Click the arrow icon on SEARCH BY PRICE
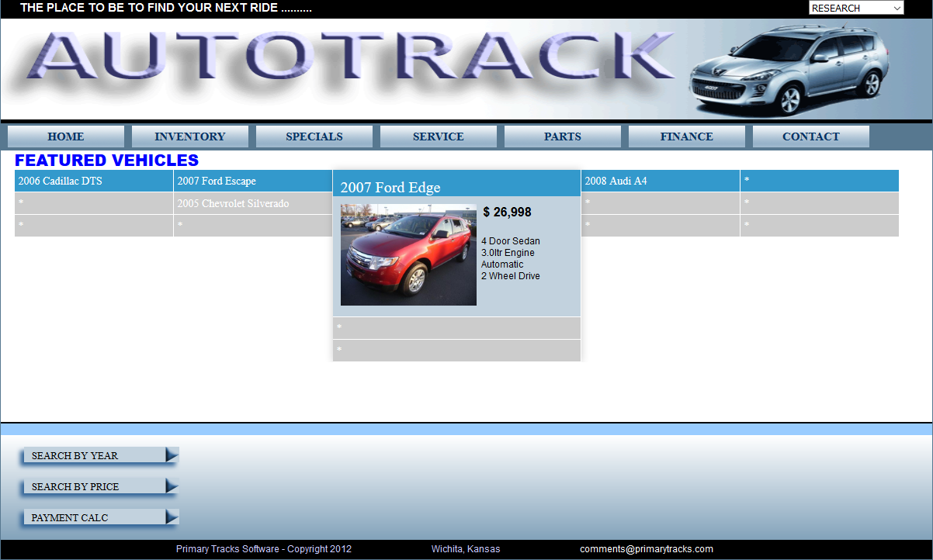 click(x=172, y=486)
